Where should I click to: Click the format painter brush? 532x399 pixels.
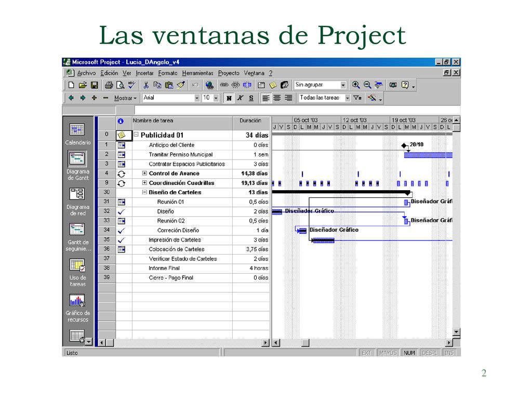181,85
